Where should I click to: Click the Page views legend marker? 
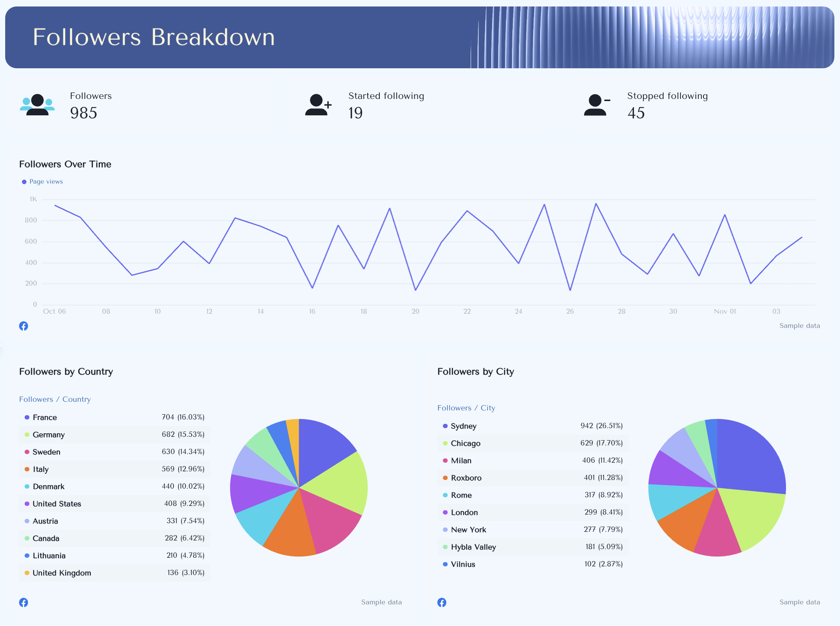(x=24, y=181)
